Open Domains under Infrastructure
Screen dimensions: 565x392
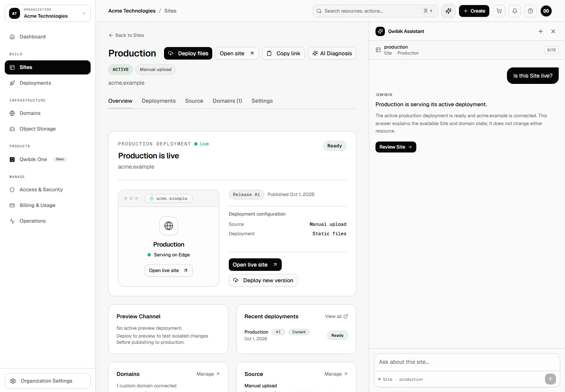coord(47,113)
